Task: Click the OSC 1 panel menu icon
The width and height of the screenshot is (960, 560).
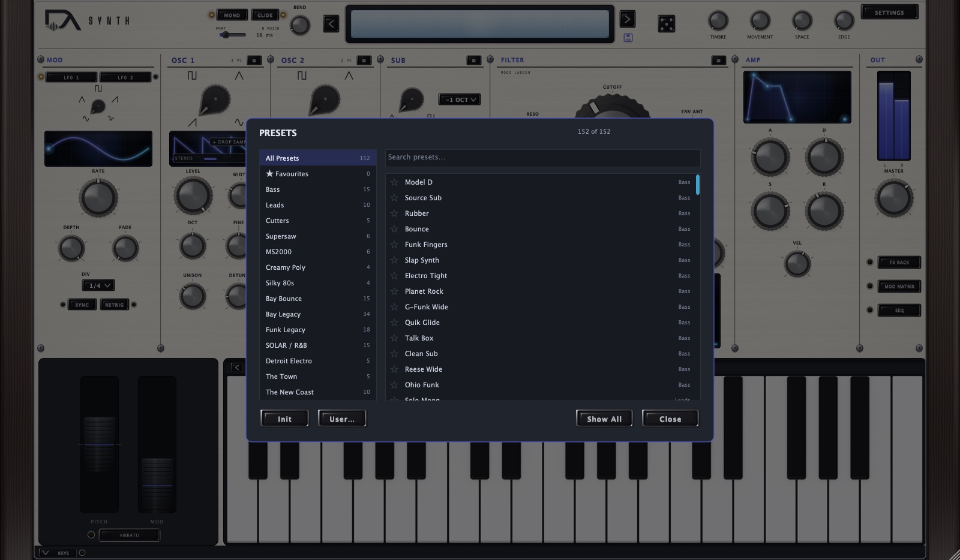Action: pos(254,60)
